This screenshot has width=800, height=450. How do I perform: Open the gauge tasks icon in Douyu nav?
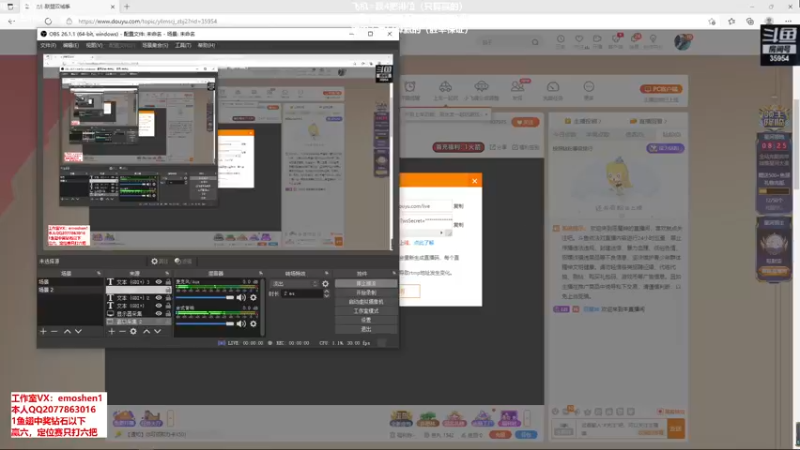click(553, 86)
